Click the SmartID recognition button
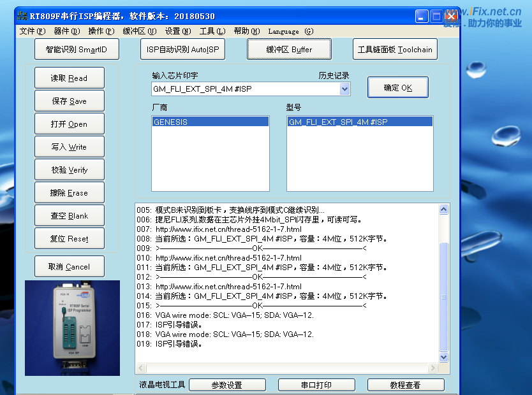Screen dimensions: 532x395 tap(77, 50)
